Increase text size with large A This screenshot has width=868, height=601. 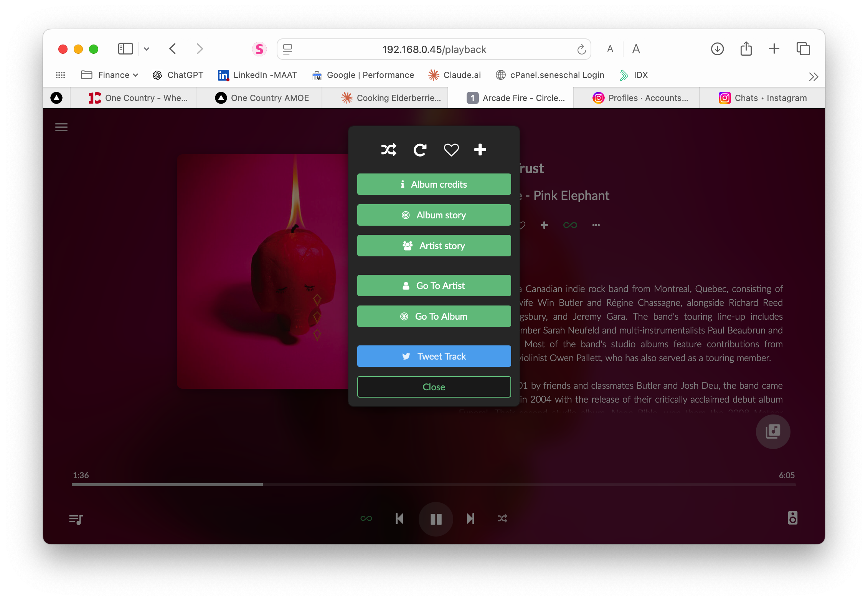tap(636, 49)
